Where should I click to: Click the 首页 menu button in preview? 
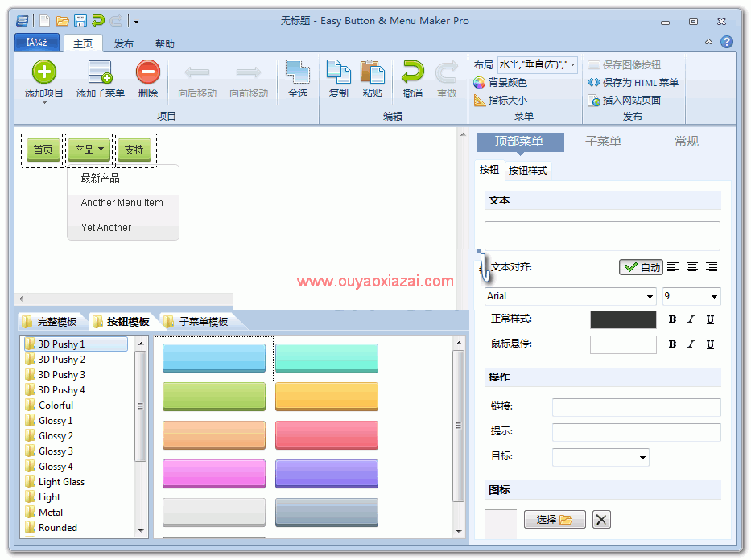43,150
